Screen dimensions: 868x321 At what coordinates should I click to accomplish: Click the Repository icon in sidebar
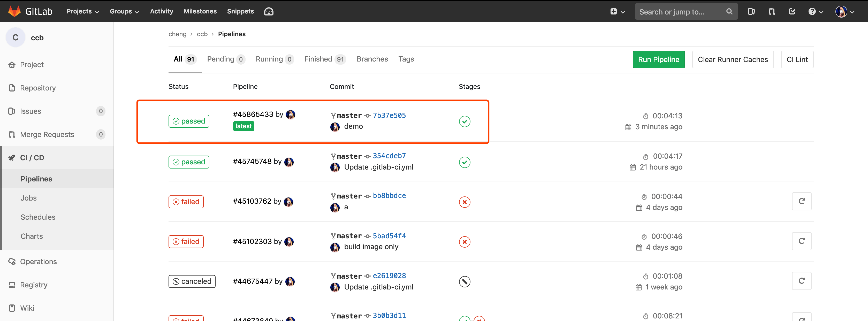point(11,88)
